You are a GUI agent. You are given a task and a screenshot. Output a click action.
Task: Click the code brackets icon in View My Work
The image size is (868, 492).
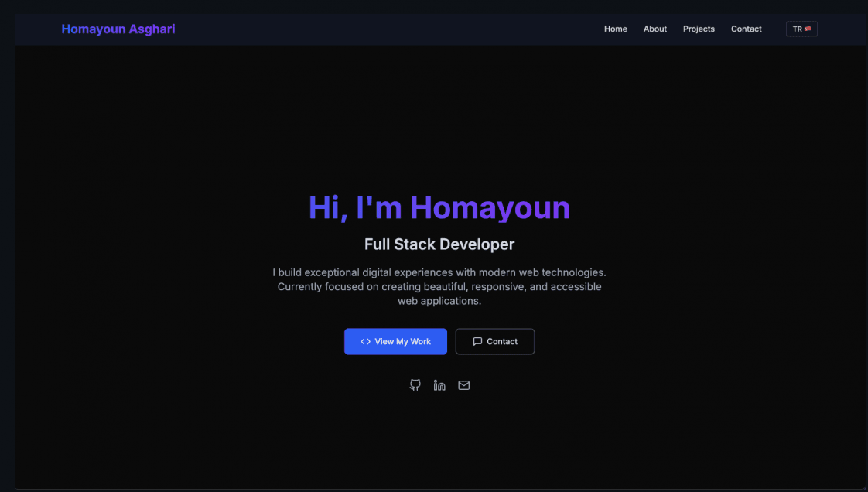point(365,341)
